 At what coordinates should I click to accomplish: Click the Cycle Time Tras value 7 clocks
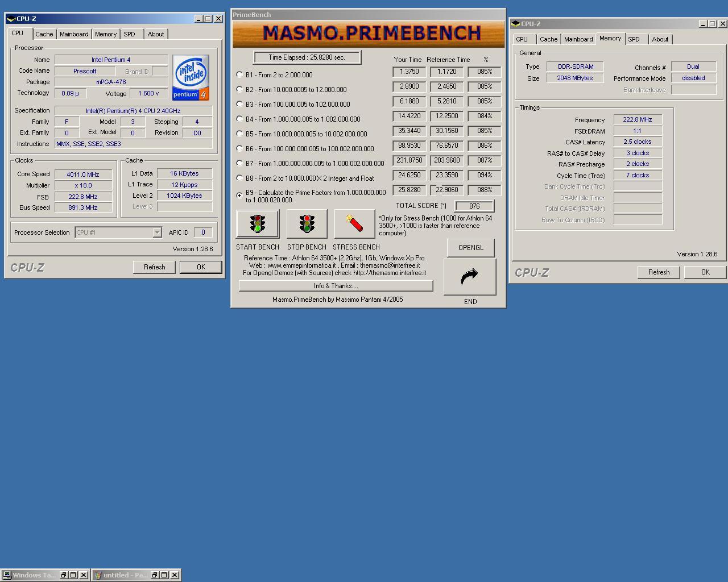(638, 175)
